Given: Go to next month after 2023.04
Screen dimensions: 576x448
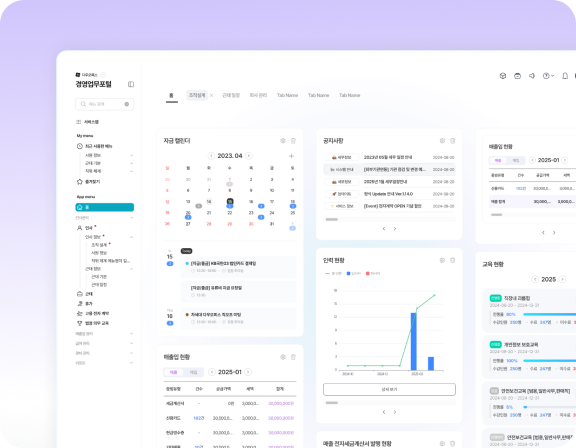Looking at the screenshot, I should (x=249, y=156).
